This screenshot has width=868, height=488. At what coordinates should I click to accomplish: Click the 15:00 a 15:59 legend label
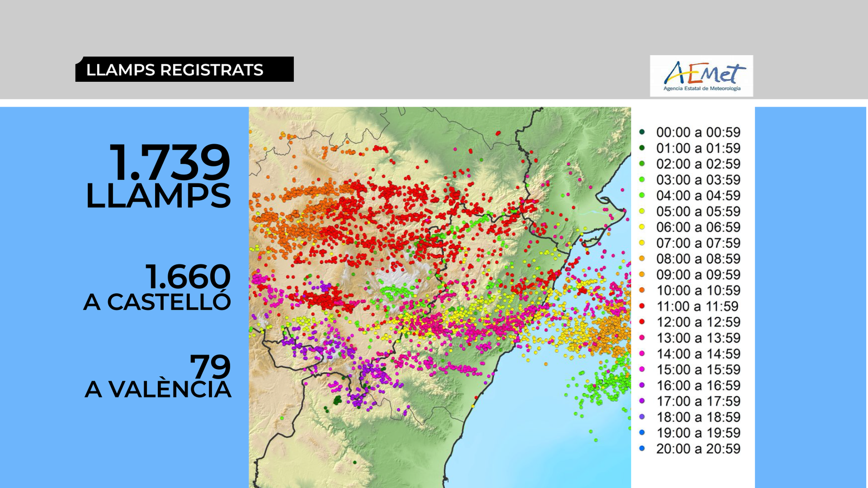coord(698,369)
